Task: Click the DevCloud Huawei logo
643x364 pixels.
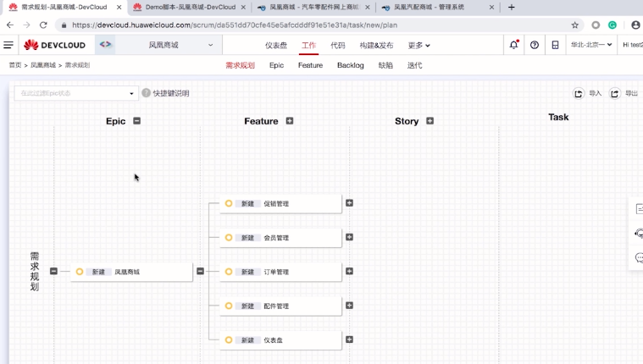Action: coord(54,45)
